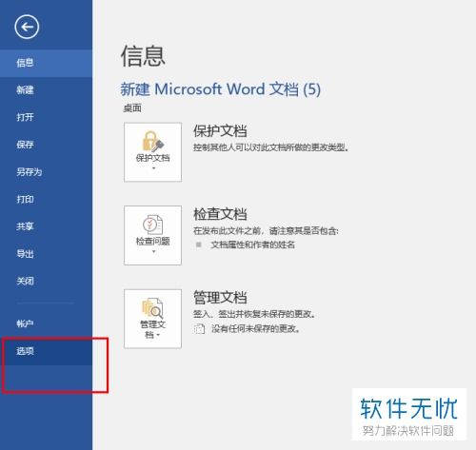Viewport: 476px width, 450px height.
Task: Click the 在发布此文件之前 description text
Action: point(266,231)
